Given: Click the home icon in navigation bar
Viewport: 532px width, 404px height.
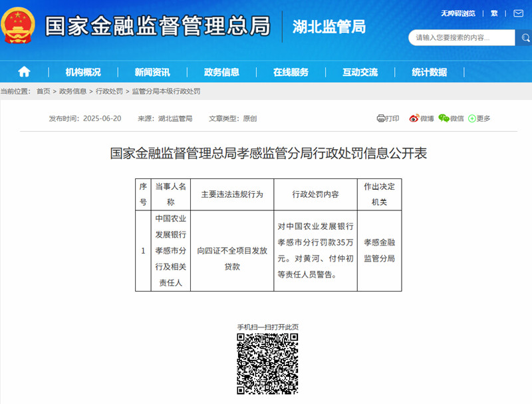Looking at the screenshot, I should point(24,72).
